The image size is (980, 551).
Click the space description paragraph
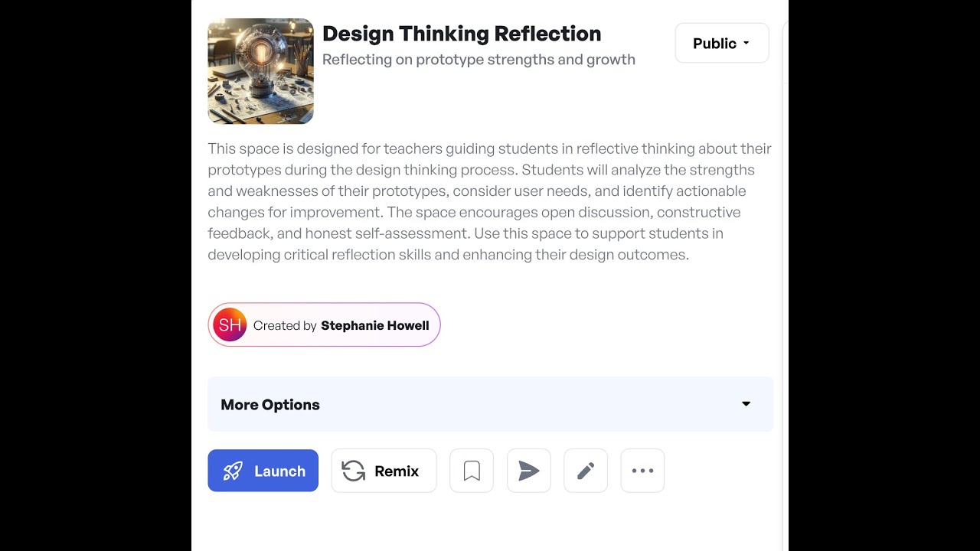pos(490,201)
